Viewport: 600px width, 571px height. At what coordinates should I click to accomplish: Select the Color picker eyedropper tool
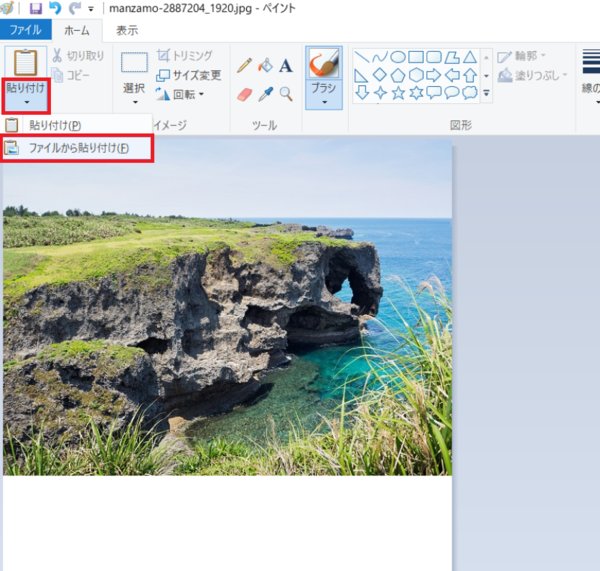point(266,94)
